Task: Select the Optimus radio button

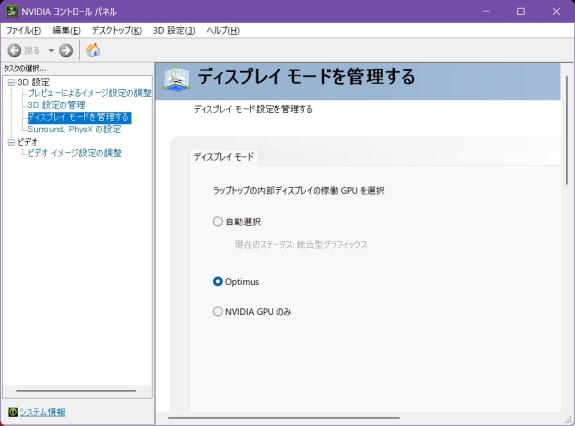Action: [218, 282]
